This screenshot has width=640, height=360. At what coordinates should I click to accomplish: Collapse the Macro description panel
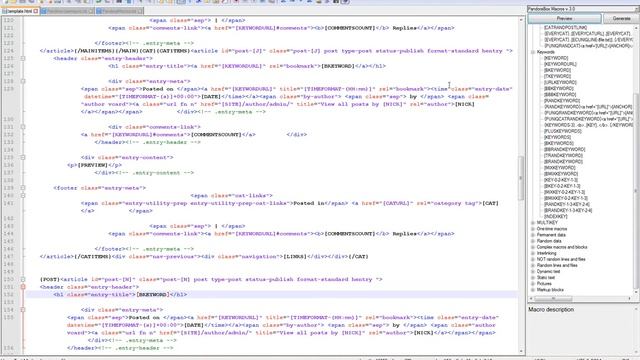637,309
